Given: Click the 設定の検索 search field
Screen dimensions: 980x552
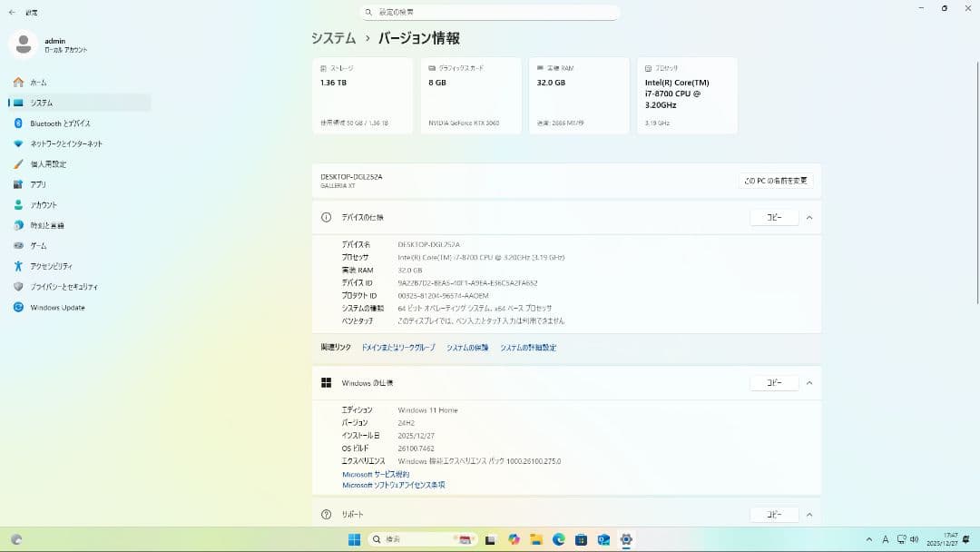Looking at the screenshot, I should (x=490, y=13).
